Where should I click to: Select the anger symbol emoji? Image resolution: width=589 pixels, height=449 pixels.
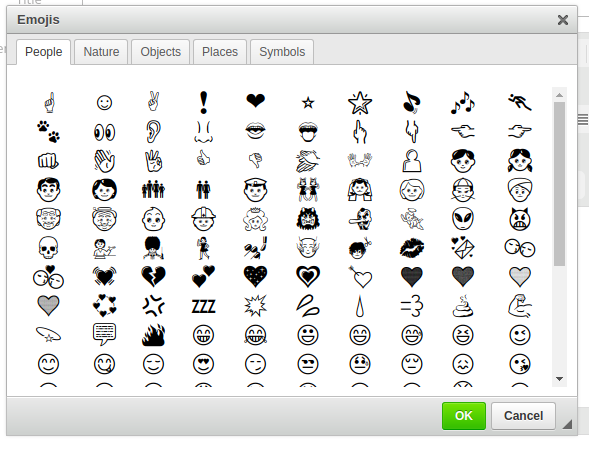(153, 306)
